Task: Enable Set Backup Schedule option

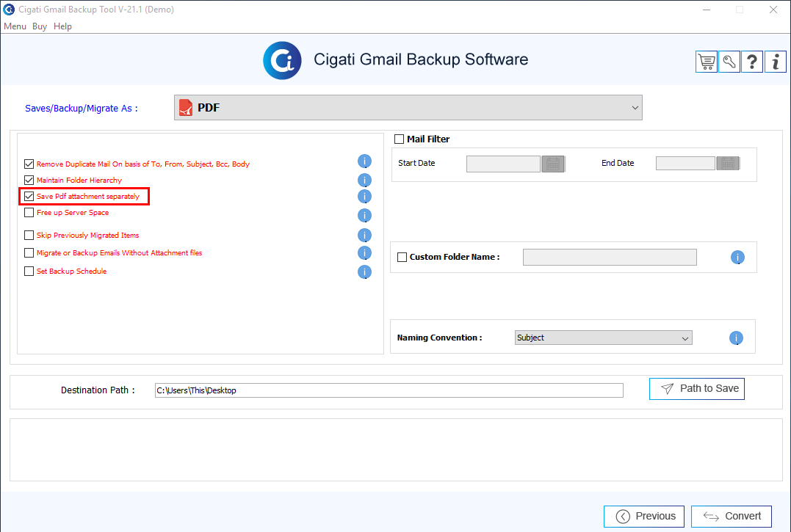Action: pos(29,271)
